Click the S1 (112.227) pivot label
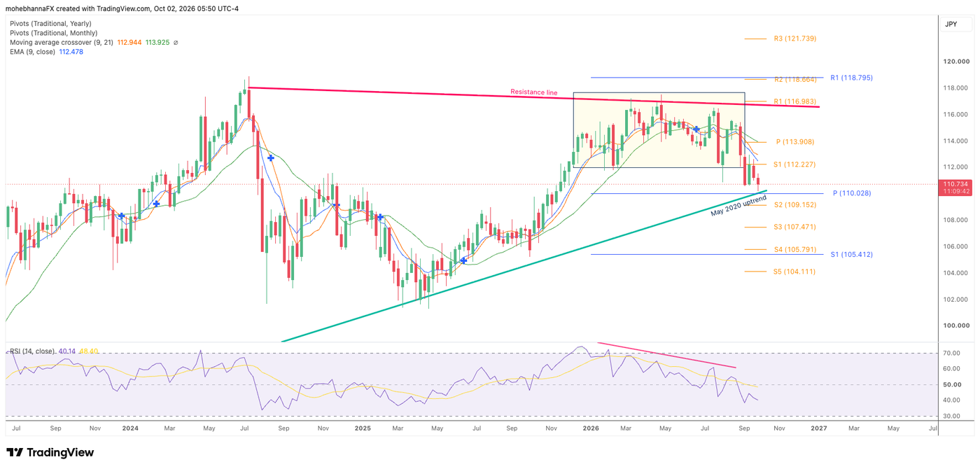 pos(795,164)
